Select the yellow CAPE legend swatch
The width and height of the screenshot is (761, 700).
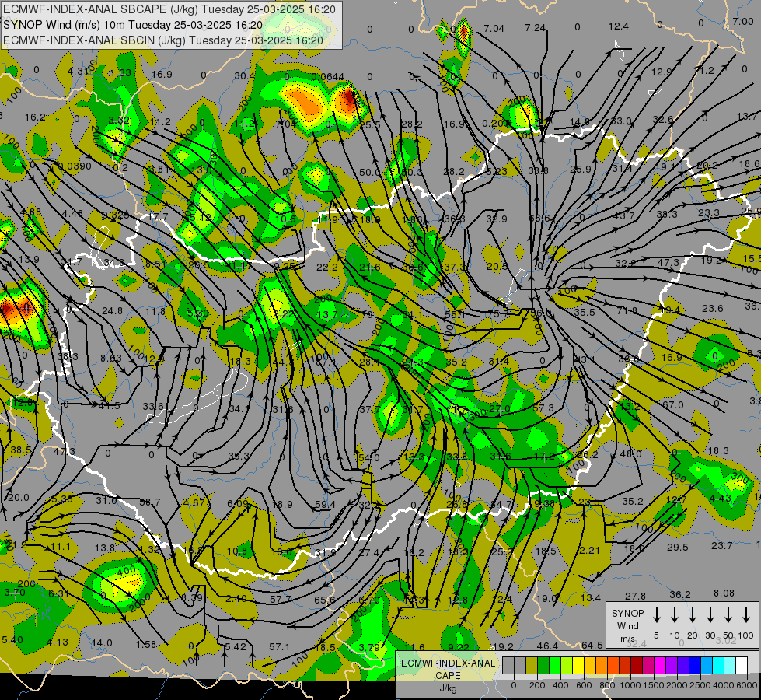click(x=578, y=666)
